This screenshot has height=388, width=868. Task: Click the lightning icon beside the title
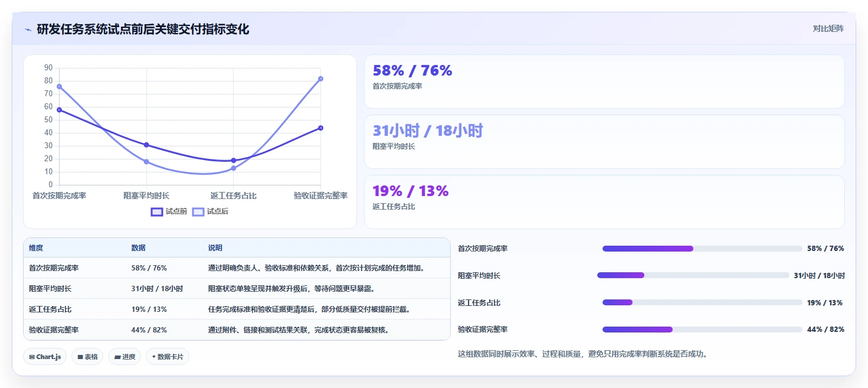pos(28,30)
